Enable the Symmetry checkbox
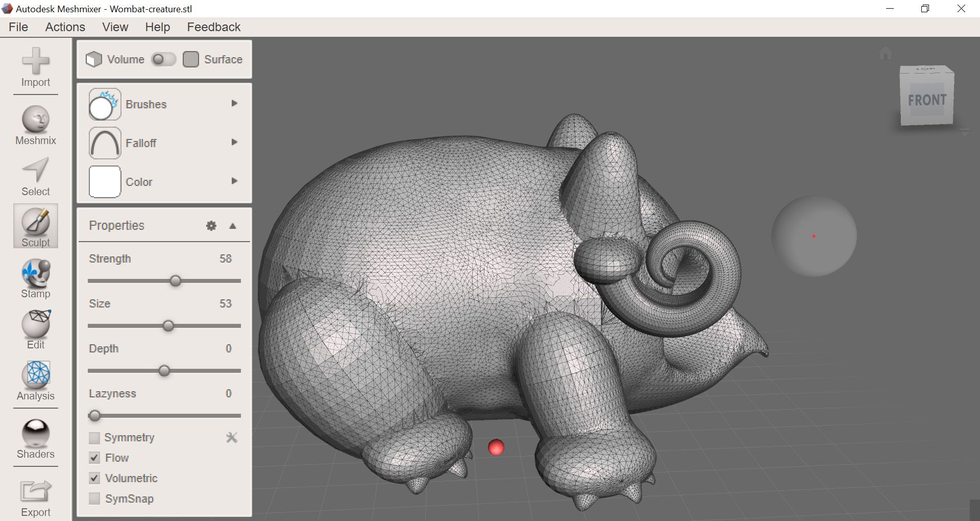Screen dimensions: 980x521 tap(94, 438)
